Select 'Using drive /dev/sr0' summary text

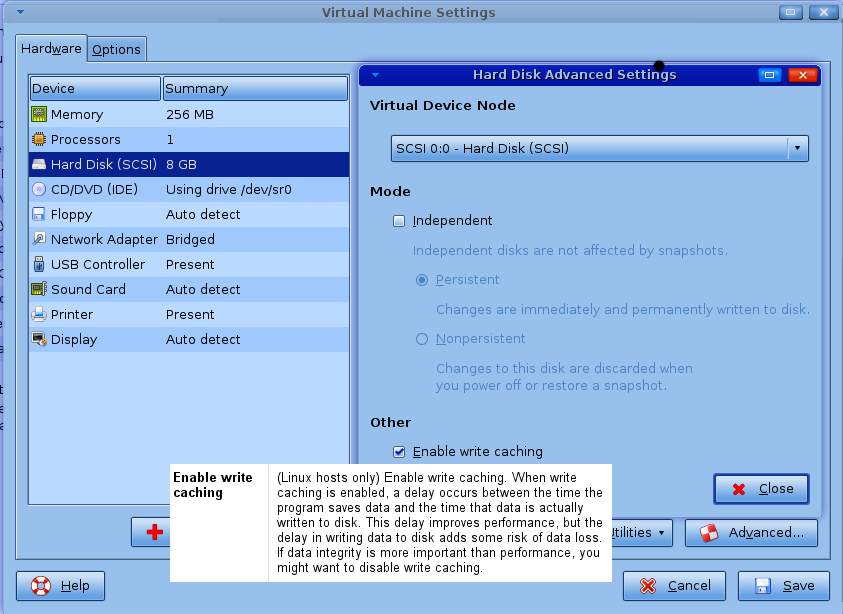click(x=228, y=189)
